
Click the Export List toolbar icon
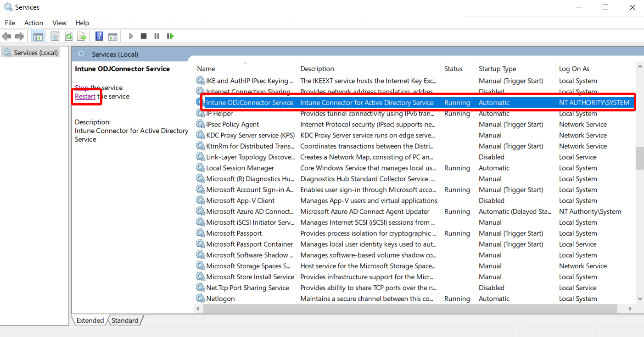click(82, 36)
